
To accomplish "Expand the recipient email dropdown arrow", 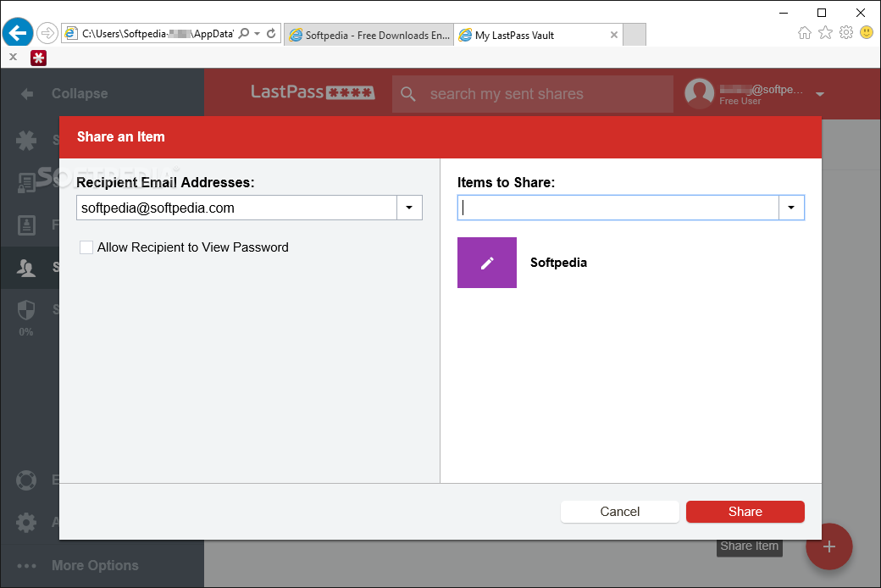I will [410, 208].
